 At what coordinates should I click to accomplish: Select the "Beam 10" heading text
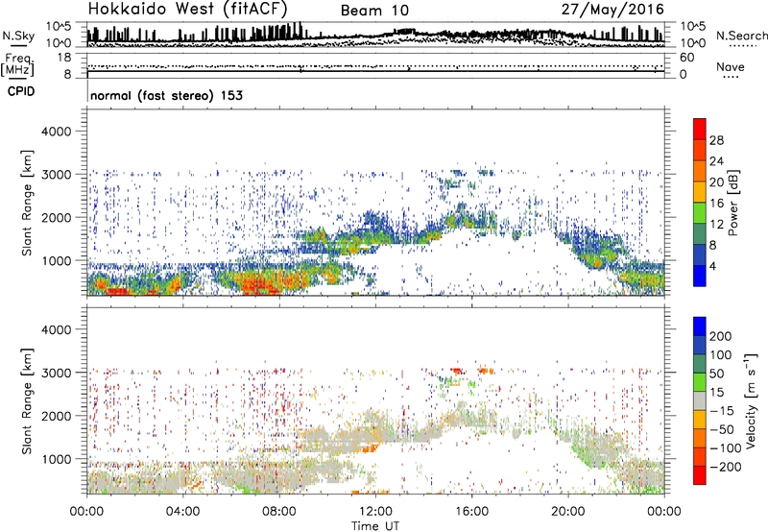374,11
